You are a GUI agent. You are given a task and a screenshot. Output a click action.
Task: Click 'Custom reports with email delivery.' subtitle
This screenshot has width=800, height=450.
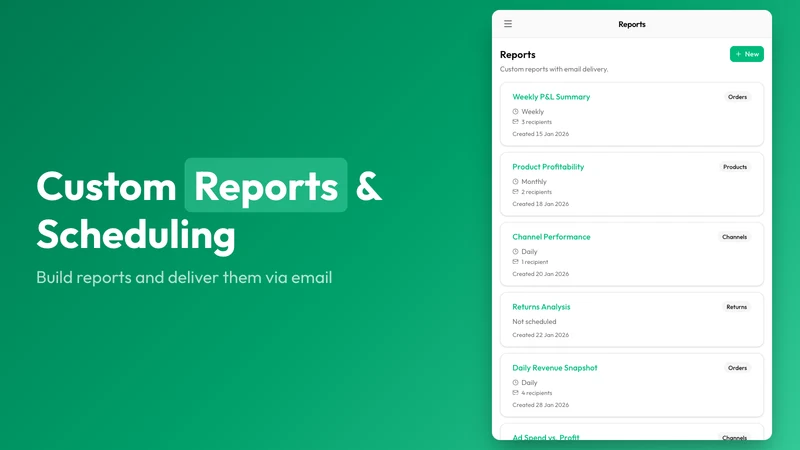pyautogui.click(x=554, y=69)
